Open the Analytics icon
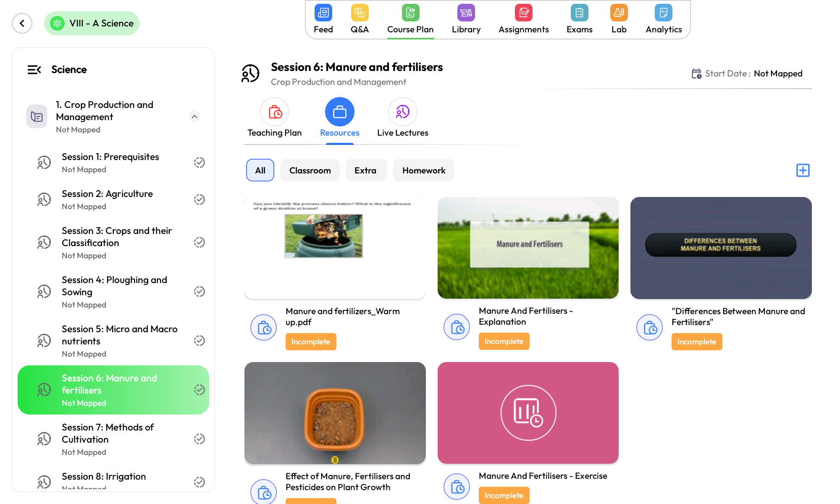 click(x=663, y=13)
